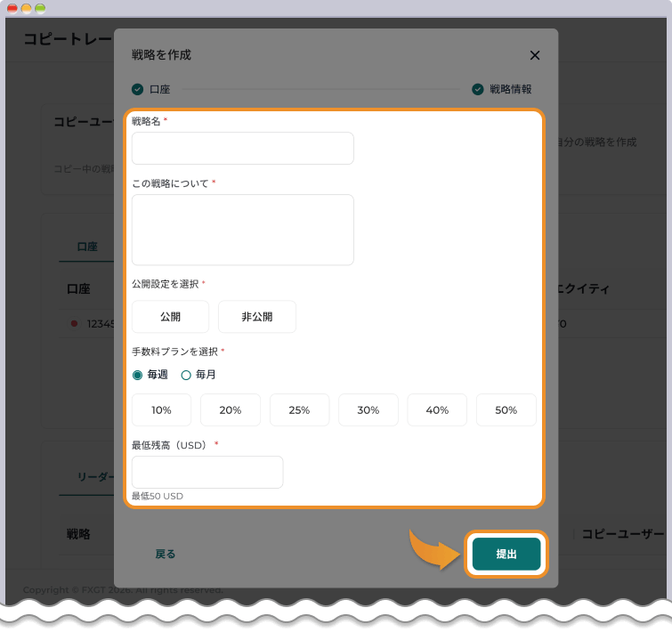Select the 非公開 visibility option
The height and width of the screenshot is (632, 672).
point(256,317)
